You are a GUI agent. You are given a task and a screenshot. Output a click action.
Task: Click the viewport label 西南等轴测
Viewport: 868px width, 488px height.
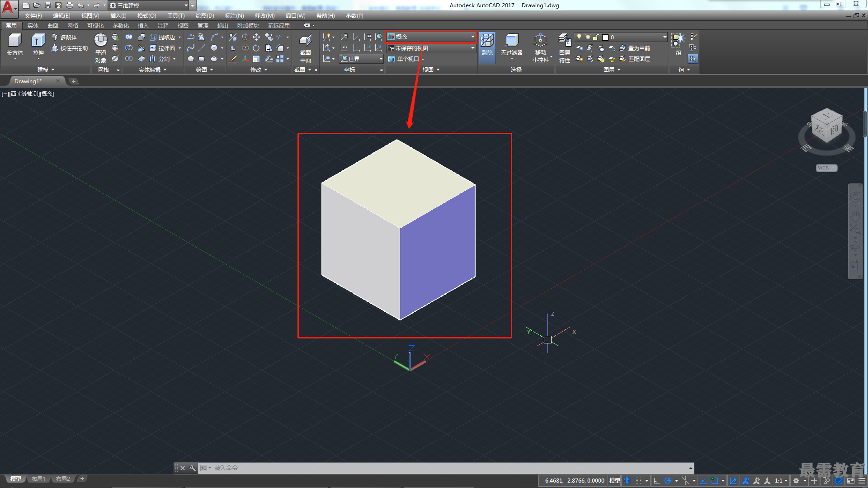click(x=24, y=94)
